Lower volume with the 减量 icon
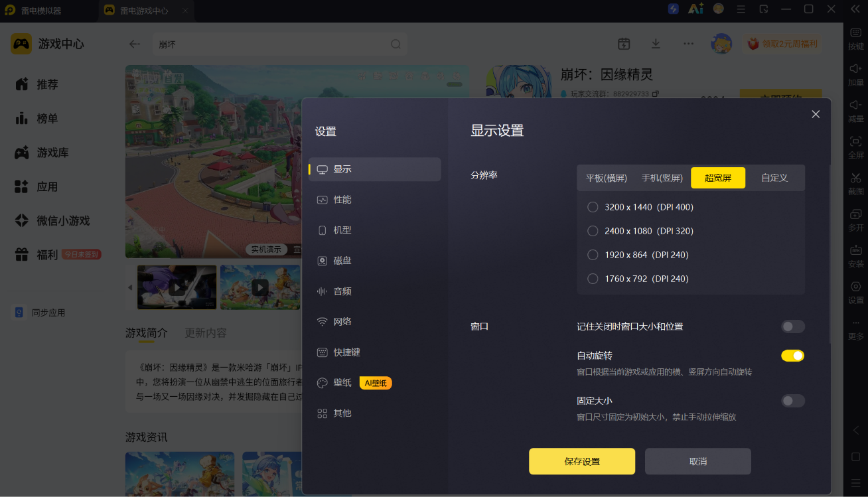Viewport: 868px width, 497px height. [x=855, y=111]
